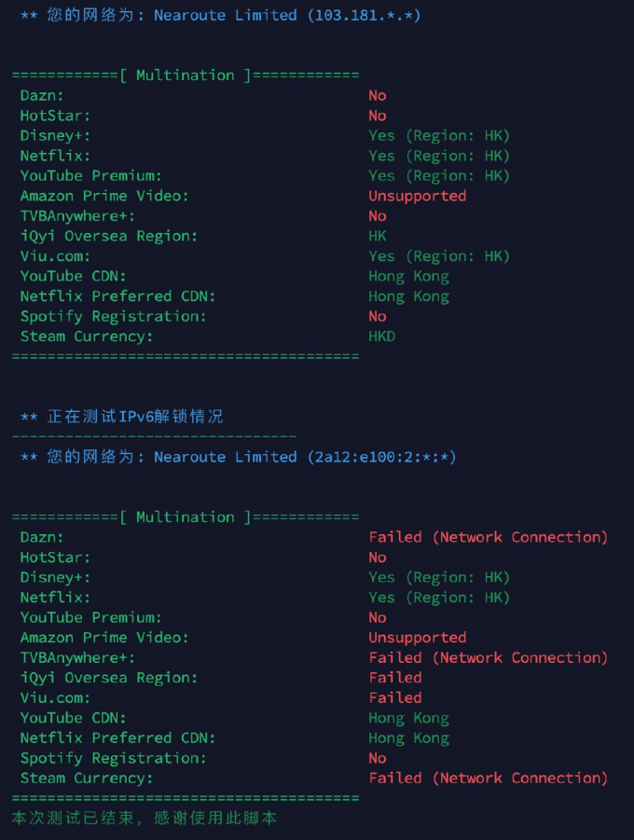Click the IPv6 Dazn Failed (Network Connection) result
Screen dimensions: 634x840
click(489, 537)
